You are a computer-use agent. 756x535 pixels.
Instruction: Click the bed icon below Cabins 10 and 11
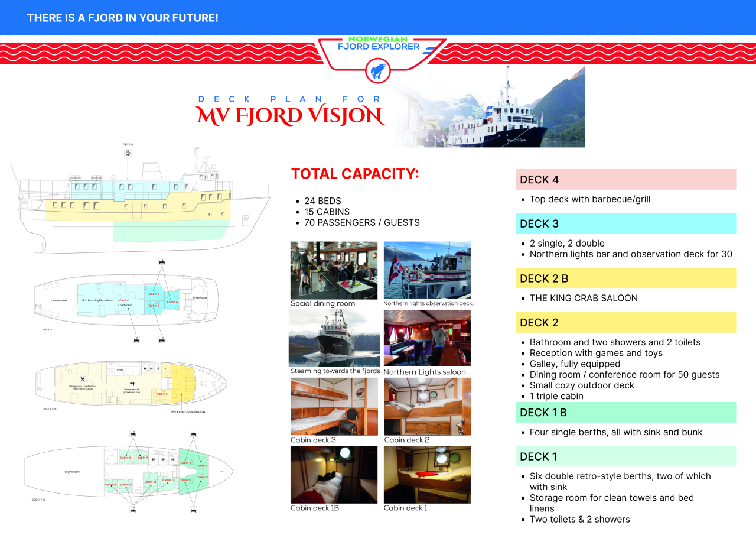[193, 509]
